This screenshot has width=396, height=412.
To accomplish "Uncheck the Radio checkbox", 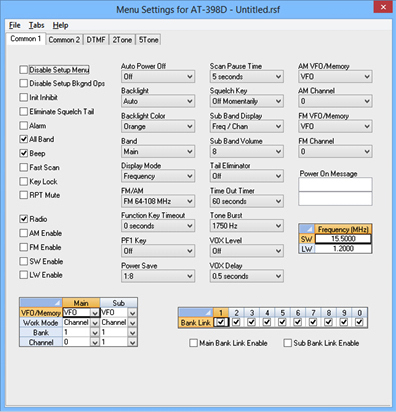I will pos(23,219).
